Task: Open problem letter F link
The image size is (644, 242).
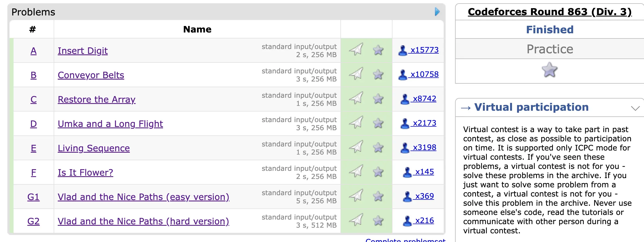Action: coord(33,172)
